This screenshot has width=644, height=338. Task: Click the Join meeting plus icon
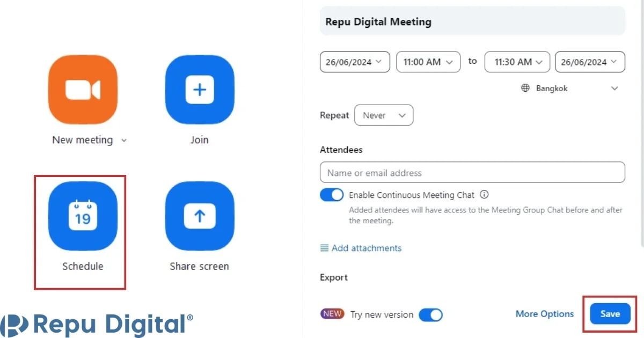click(200, 90)
